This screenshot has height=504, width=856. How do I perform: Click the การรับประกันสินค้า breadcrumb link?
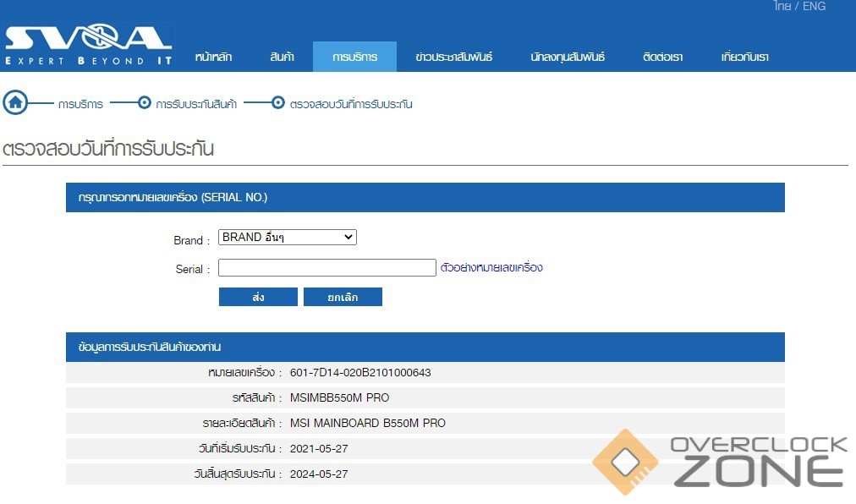[196, 104]
